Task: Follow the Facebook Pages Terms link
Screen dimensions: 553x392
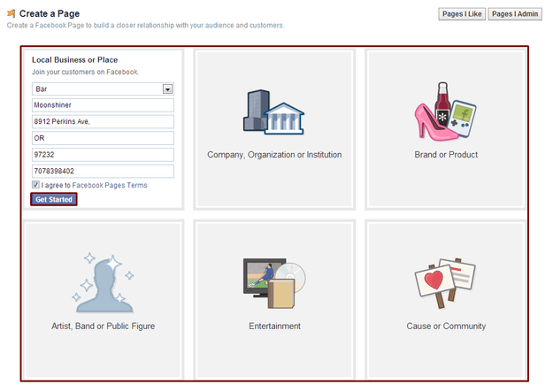Action: [x=110, y=185]
